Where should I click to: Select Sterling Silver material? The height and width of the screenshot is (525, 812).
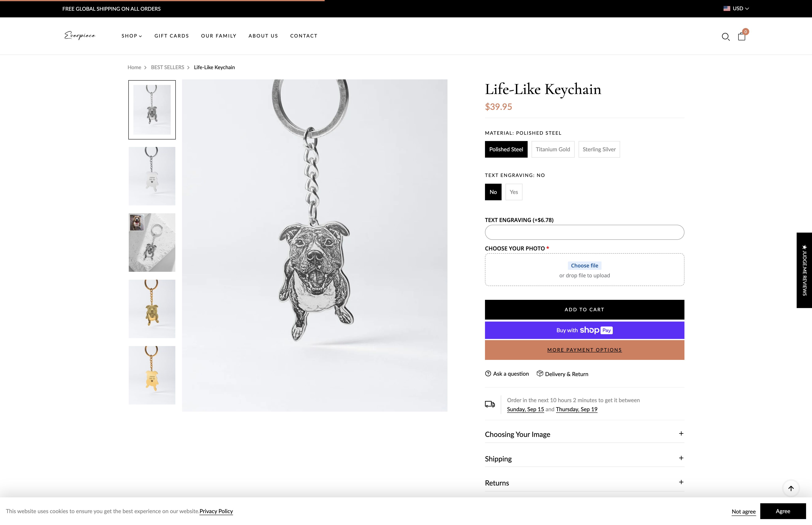(x=599, y=149)
